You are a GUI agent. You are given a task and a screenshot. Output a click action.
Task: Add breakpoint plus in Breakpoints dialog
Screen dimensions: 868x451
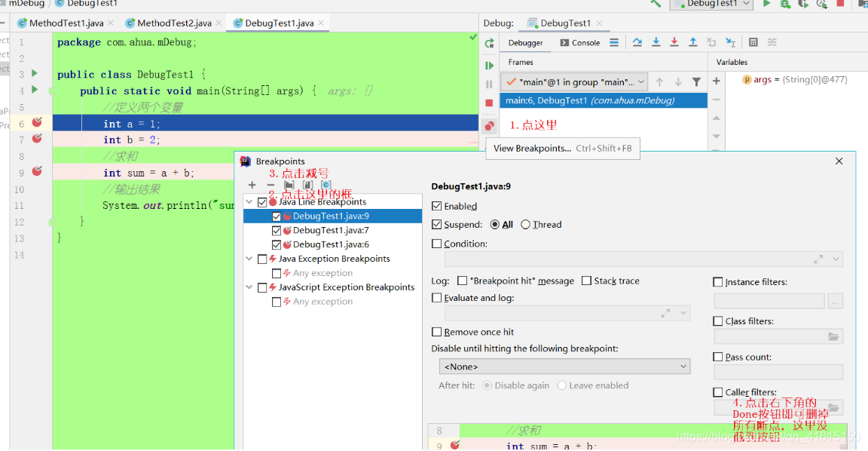[252, 185]
